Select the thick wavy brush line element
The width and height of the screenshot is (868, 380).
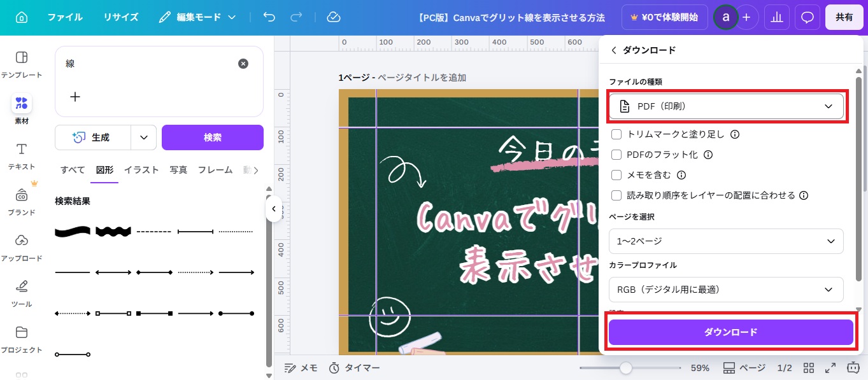(73, 232)
